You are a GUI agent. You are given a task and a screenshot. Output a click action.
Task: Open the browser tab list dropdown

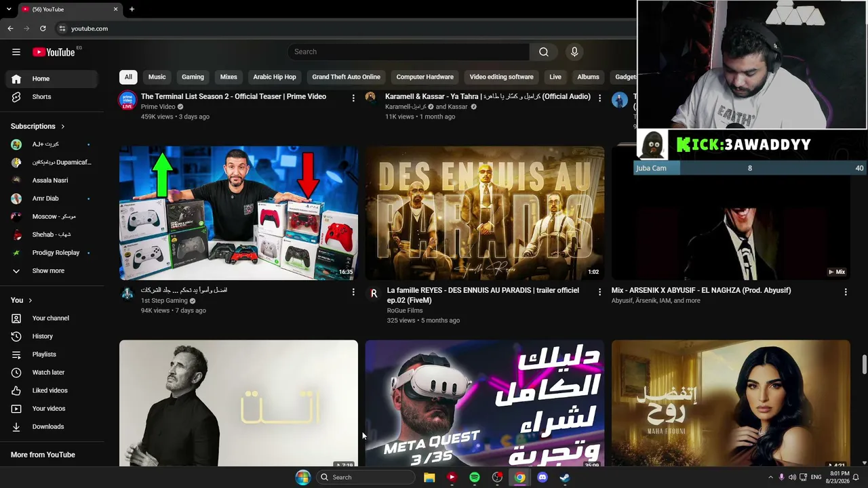pos(9,9)
